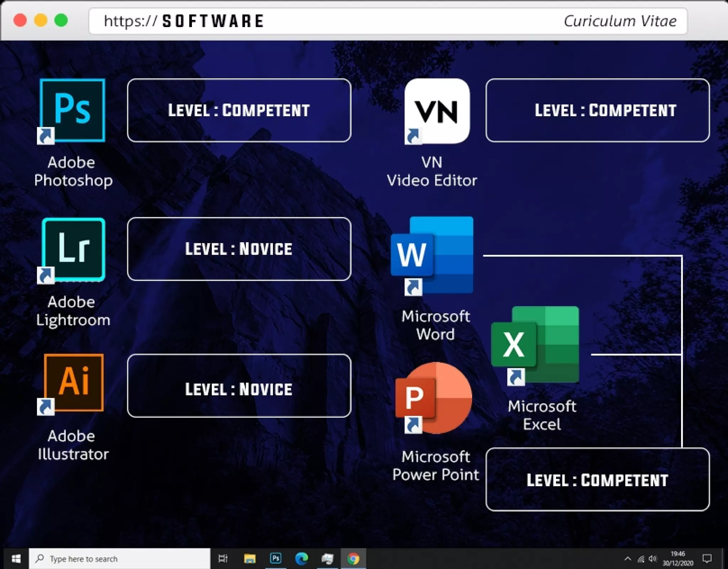
Task: Open the Adobe Lightroom desktop shortcut
Action: 73,250
